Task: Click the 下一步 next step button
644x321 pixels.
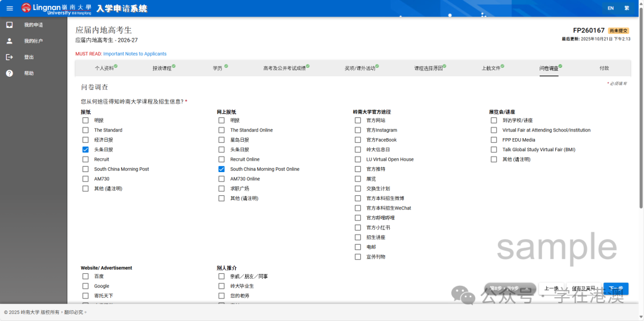Action: 616,289
